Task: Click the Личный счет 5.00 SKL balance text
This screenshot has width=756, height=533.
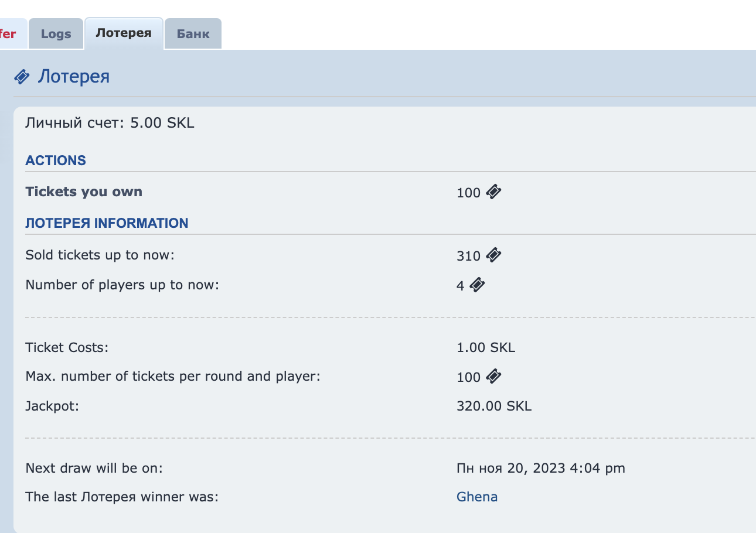Action: (110, 123)
